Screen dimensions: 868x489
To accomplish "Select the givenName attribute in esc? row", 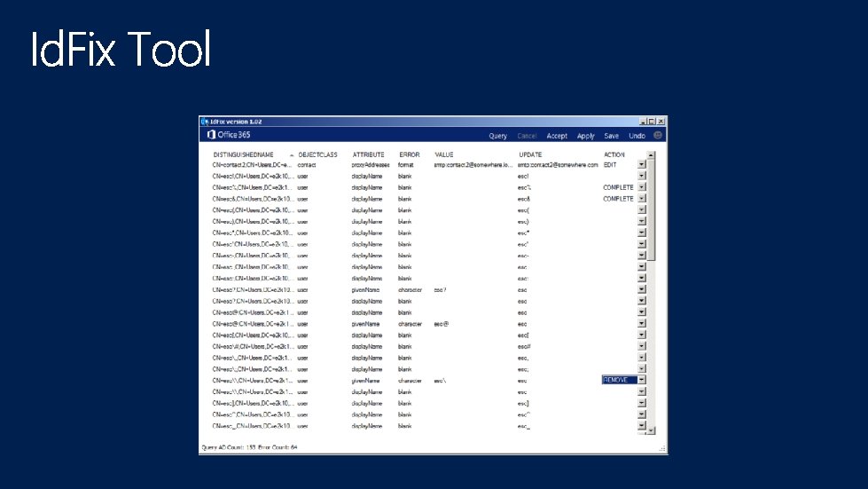I will click(365, 289).
